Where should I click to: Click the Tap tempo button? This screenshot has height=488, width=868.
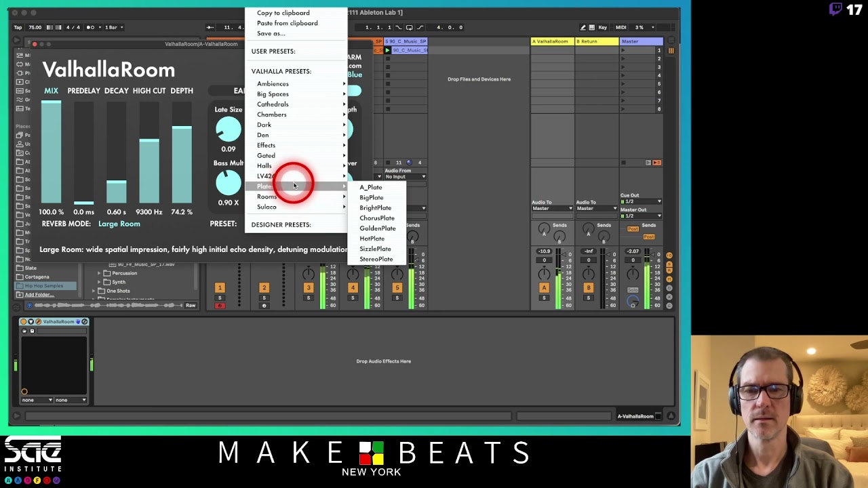coord(18,27)
